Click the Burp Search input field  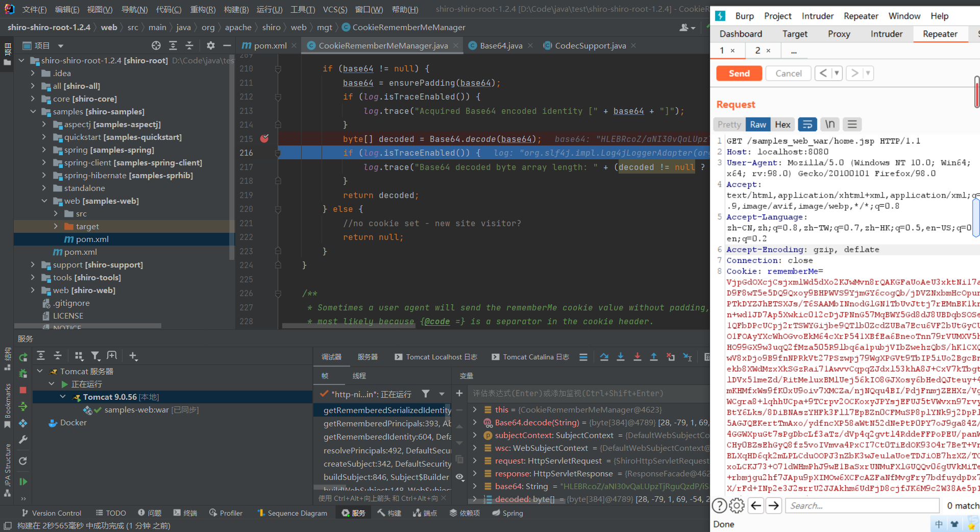point(862,505)
